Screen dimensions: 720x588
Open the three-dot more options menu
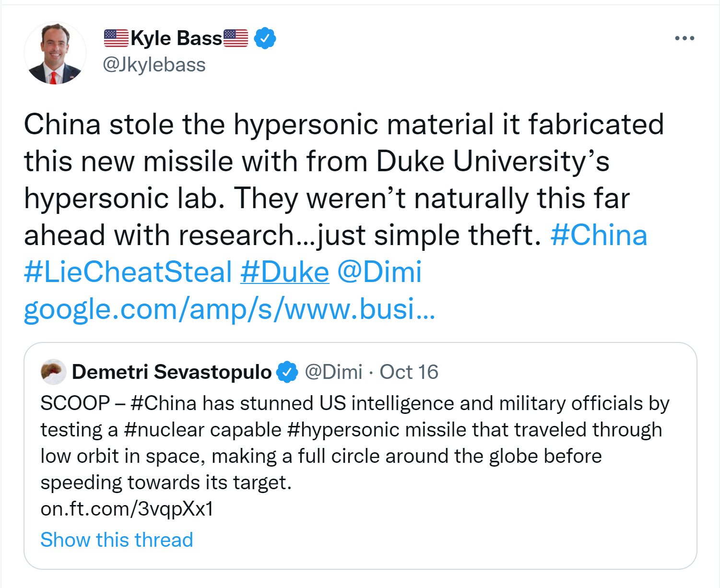tap(684, 38)
